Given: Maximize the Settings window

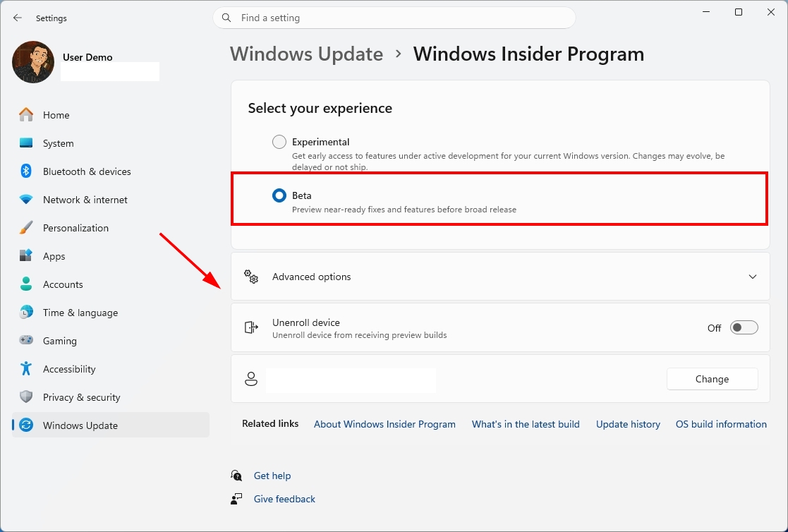Looking at the screenshot, I should tap(738, 12).
